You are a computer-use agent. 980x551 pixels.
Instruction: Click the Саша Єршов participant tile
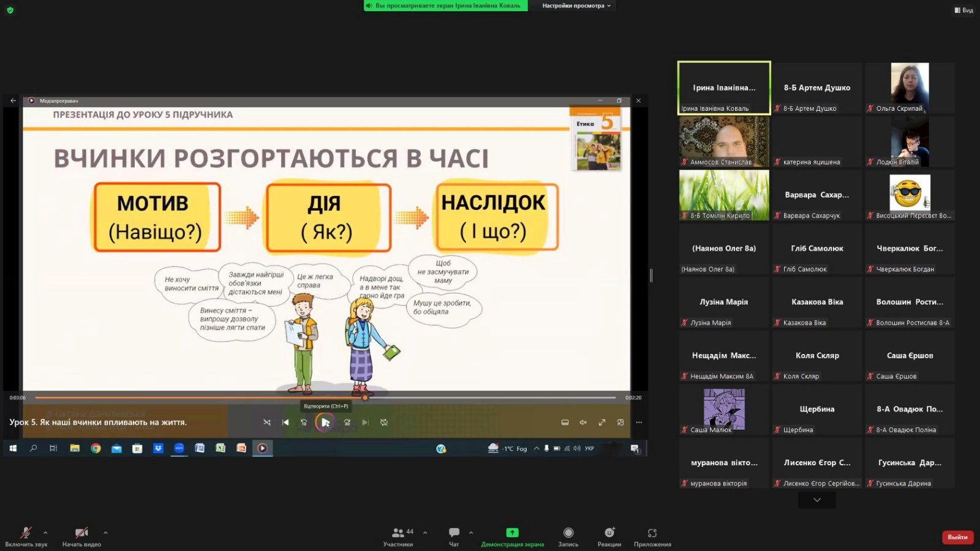(x=910, y=356)
